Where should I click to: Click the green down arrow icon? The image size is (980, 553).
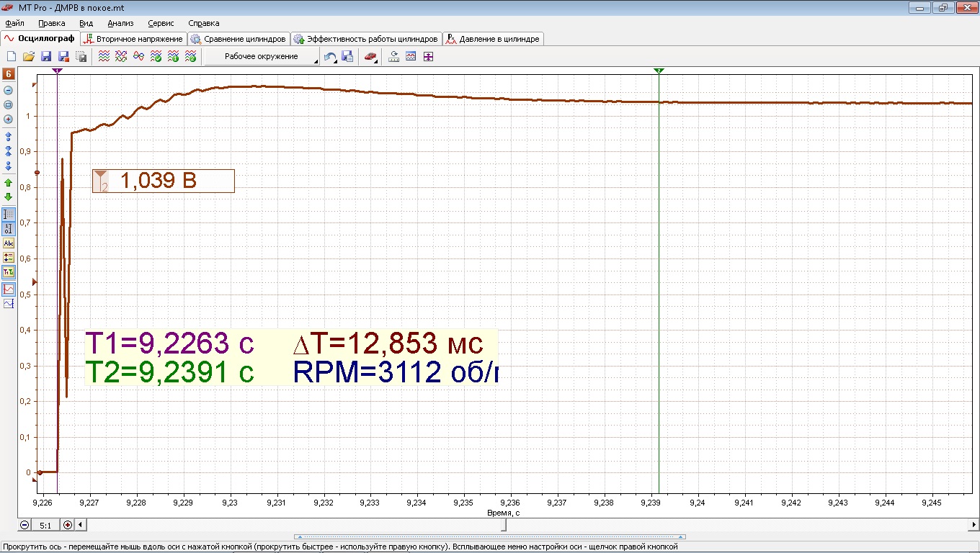[9, 197]
